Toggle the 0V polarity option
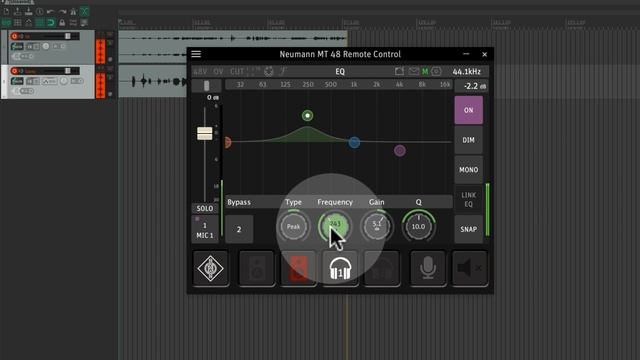Image resolution: width=640 pixels, height=360 pixels. pos(218,72)
